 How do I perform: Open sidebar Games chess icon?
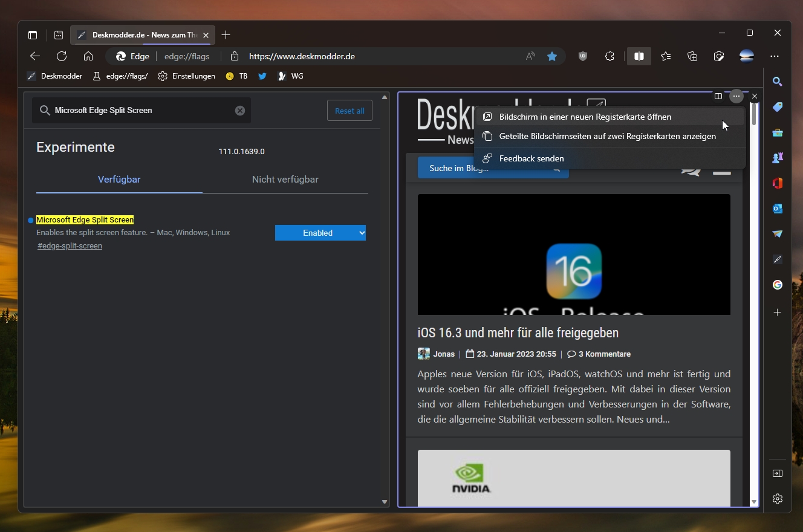point(778,158)
